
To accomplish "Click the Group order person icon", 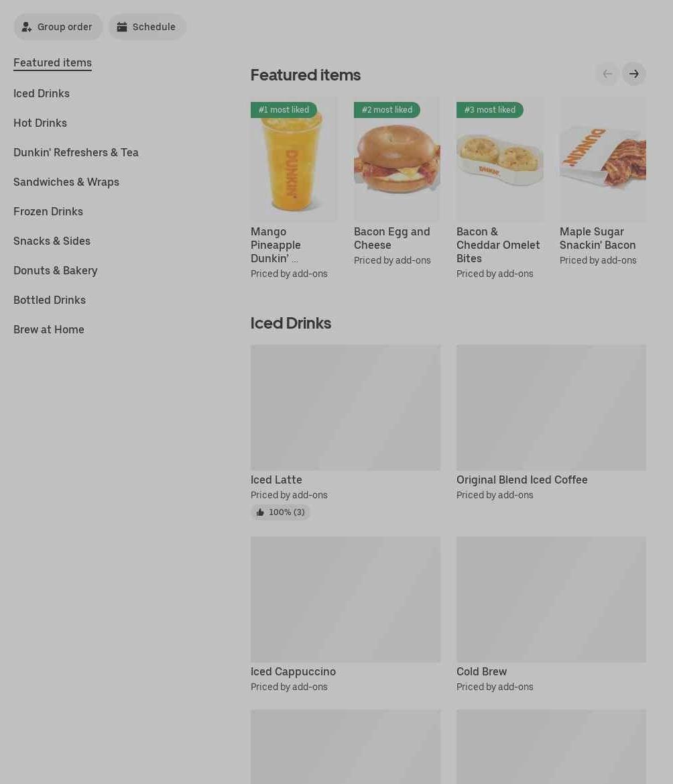I will [x=27, y=27].
